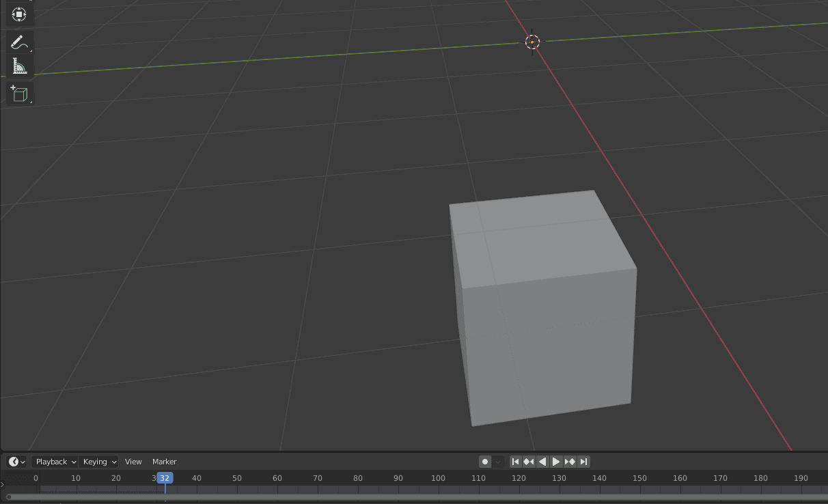
Task: Jump to the next keyframe
Action: tap(570, 461)
